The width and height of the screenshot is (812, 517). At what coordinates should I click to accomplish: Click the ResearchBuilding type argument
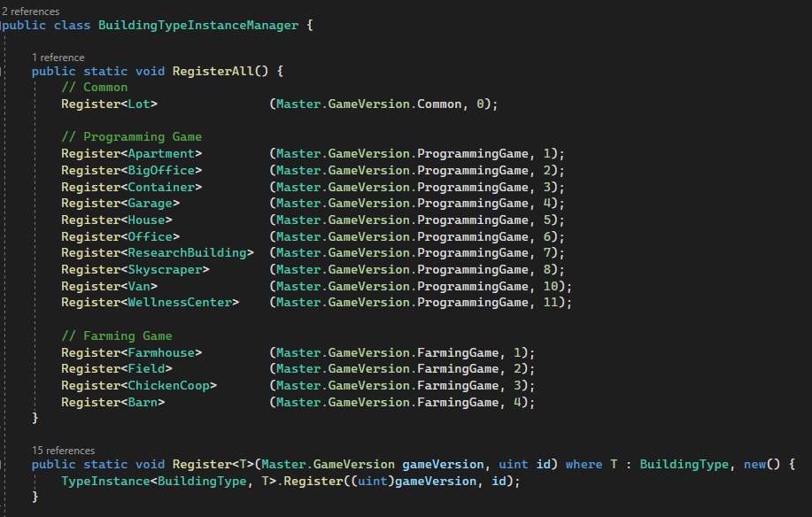pyautogui.click(x=187, y=252)
